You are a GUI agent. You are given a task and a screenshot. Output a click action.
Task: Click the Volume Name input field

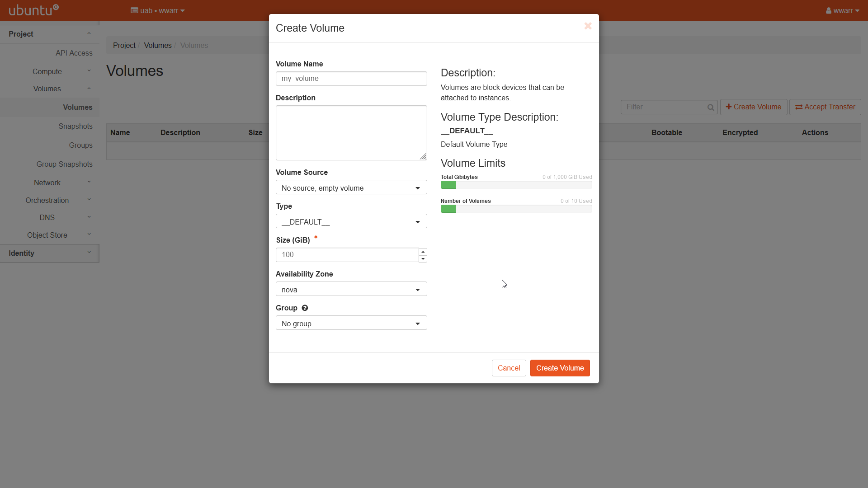[x=351, y=79]
